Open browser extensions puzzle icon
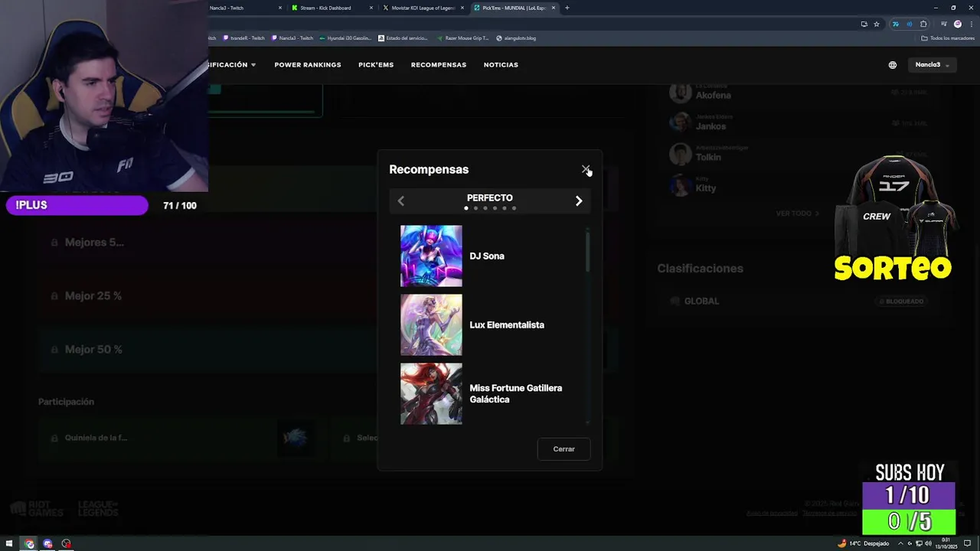980x551 pixels. coord(923,24)
